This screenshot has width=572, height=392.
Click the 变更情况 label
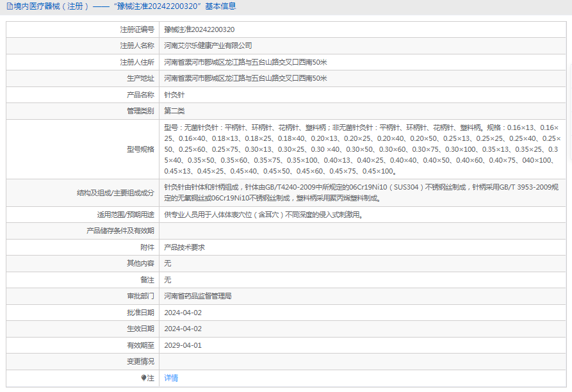[x=140, y=361]
